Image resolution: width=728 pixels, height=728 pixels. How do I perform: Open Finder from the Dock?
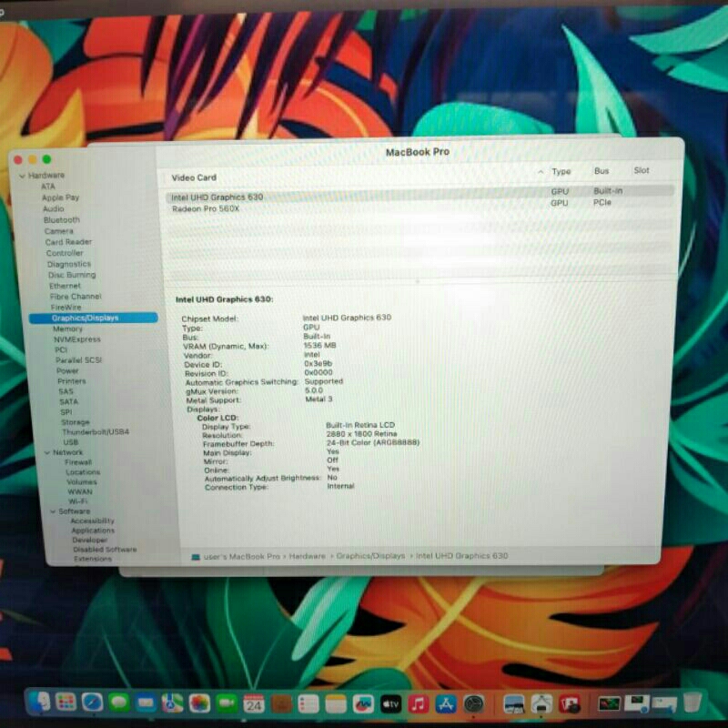tap(38, 703)
